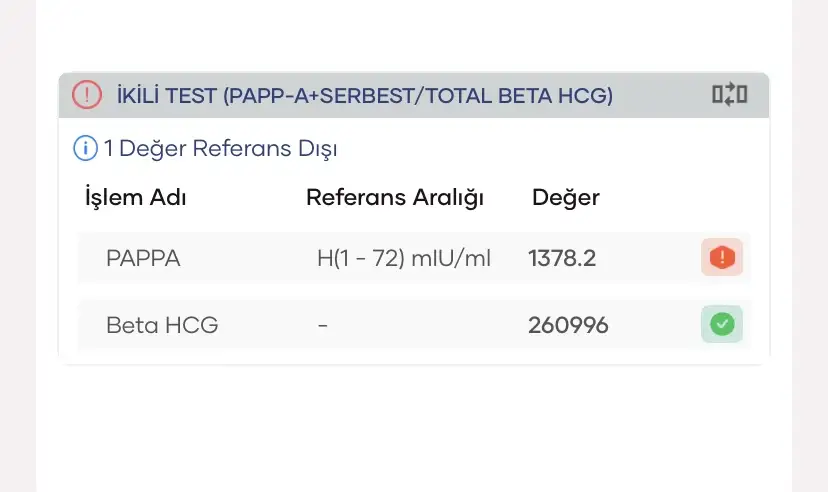This screenshot has width=828, height=492.
Task: Click the dash reference for Beta HCG
Action: point(323,325)
